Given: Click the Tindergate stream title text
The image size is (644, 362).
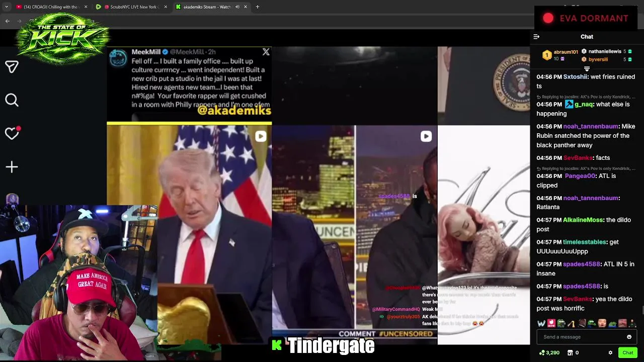Looking at the screenshot, I should coord(331,346).
